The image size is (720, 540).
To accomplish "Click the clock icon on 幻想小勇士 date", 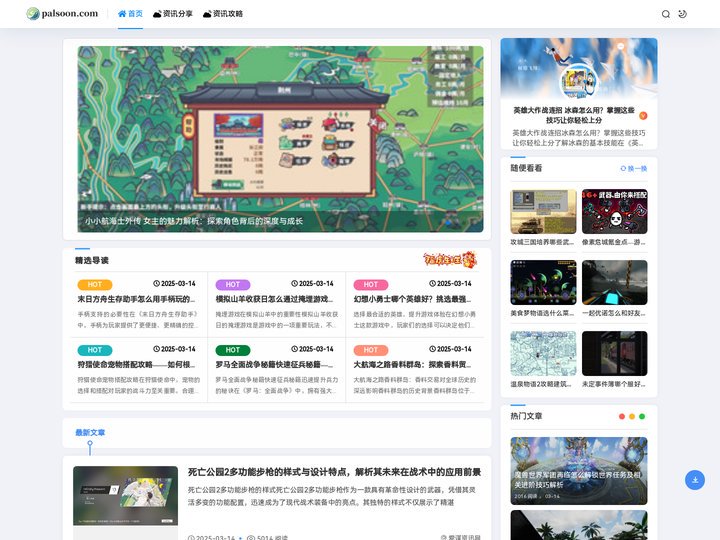I will coord(432,284).
